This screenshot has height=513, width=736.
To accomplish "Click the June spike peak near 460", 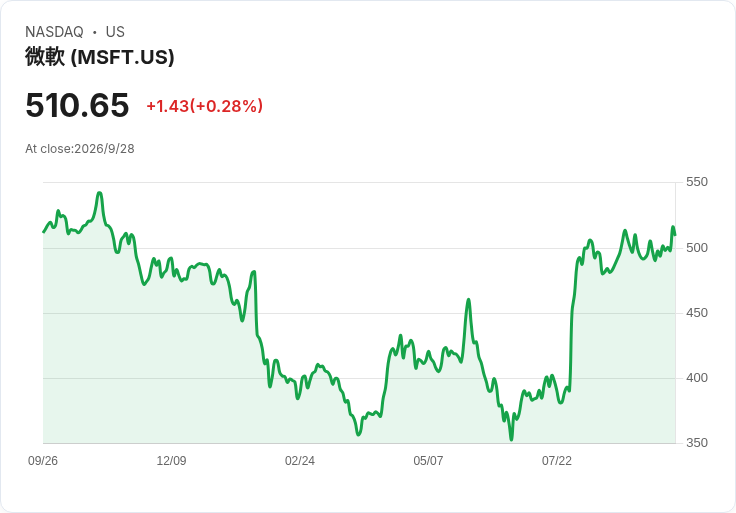I will point(468,299).
